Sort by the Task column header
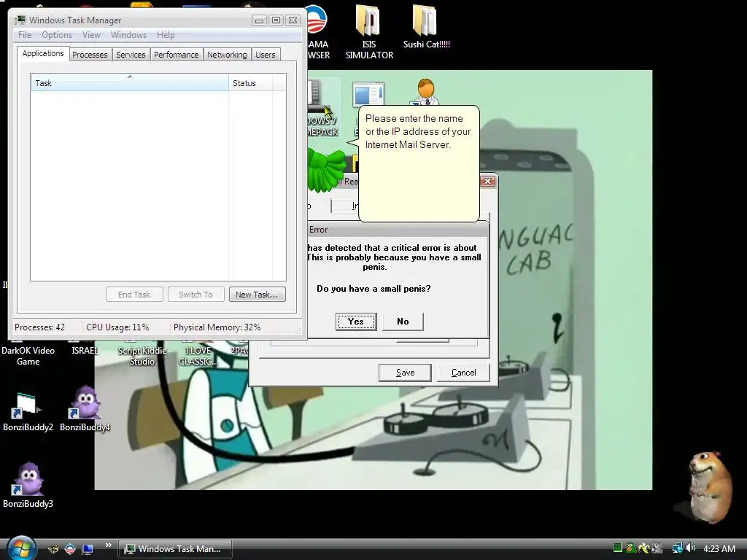The height and width of the screenshot is (560, 747). click(130, 83)
